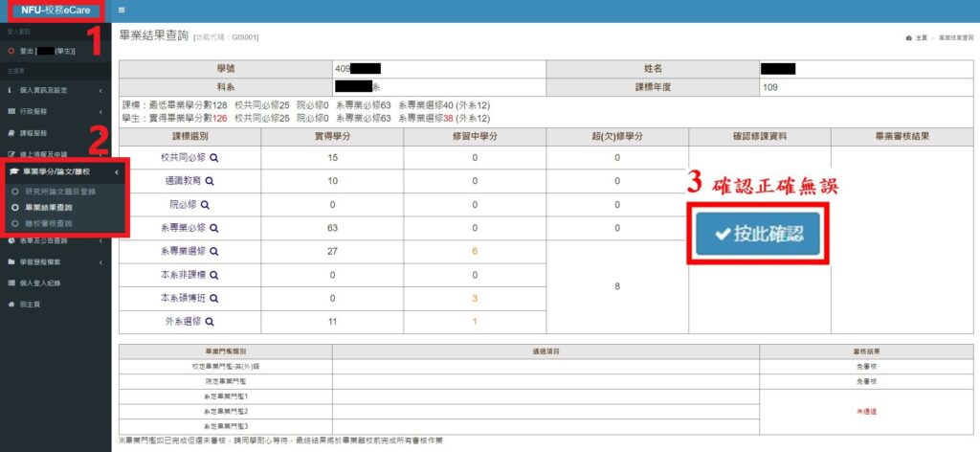Viewport: 980px width, 452px height.
Task: Click the list icon beside 個人登入紀錄
Action: [x=11, y=283]
